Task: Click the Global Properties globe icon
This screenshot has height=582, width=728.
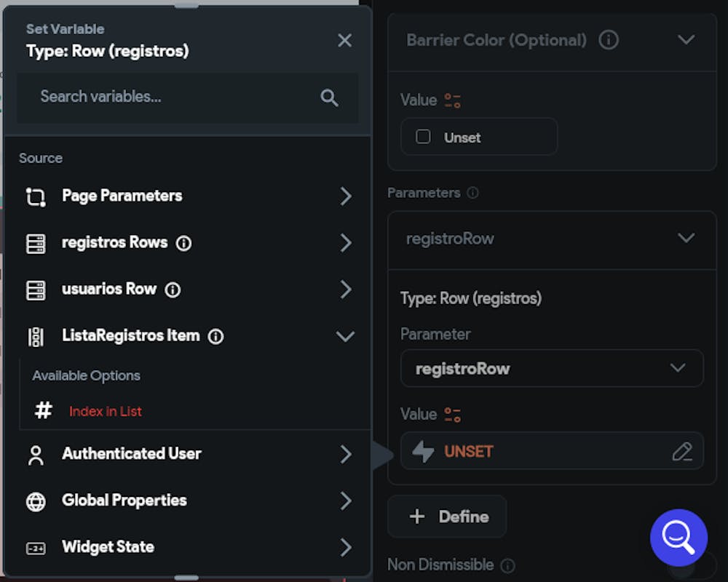Action: [36, 502]
